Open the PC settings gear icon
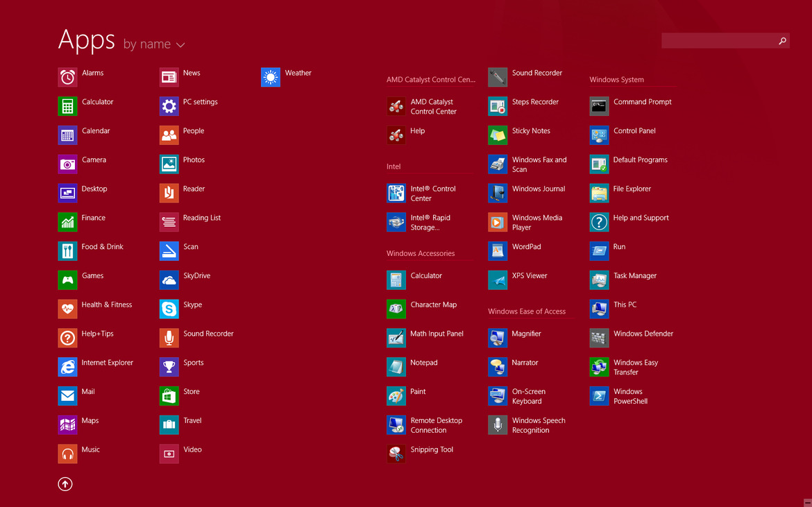Viewport: 812px width, 507px height. (169, 106)
